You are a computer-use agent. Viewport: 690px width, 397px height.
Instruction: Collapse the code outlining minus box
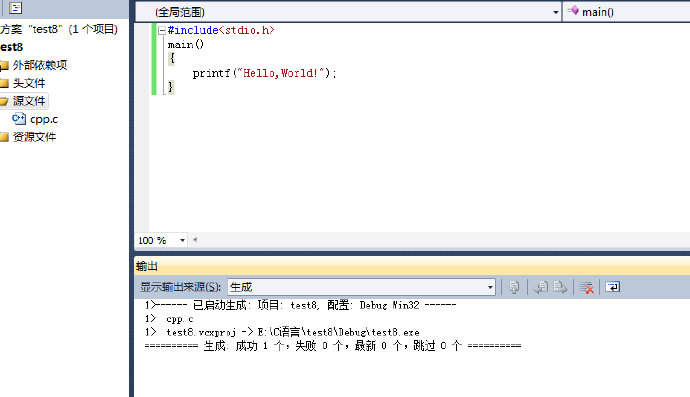coord(161,30)
